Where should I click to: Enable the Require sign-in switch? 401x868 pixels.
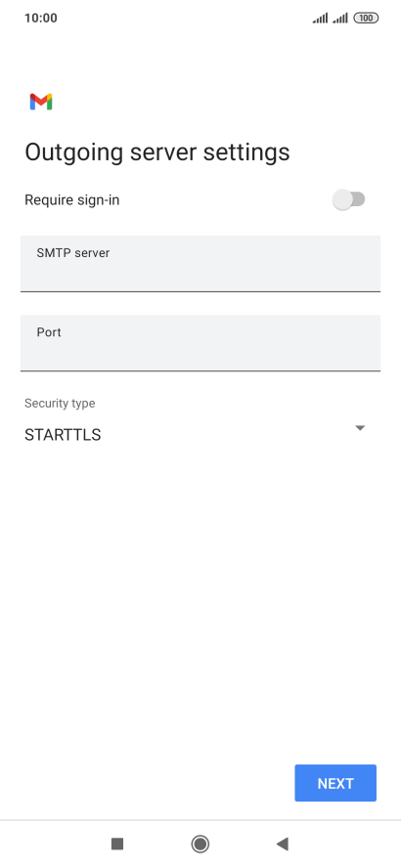(x=349, y=199)
